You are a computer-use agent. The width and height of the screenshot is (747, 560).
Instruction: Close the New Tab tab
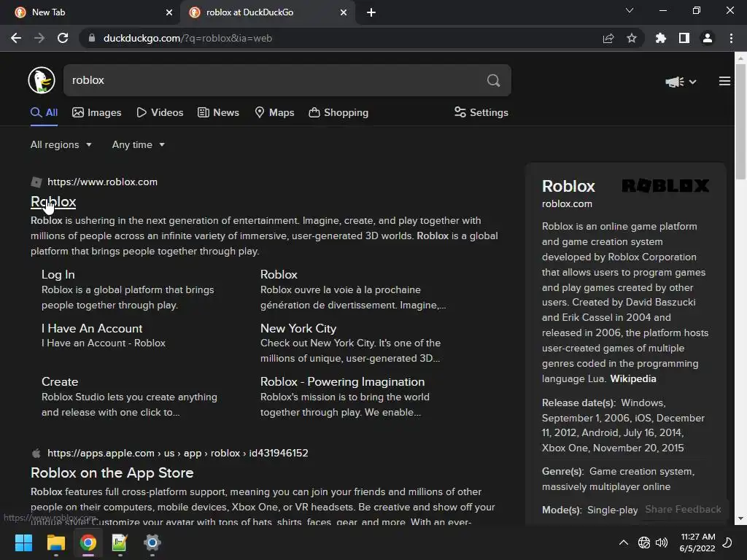point(169,12)
